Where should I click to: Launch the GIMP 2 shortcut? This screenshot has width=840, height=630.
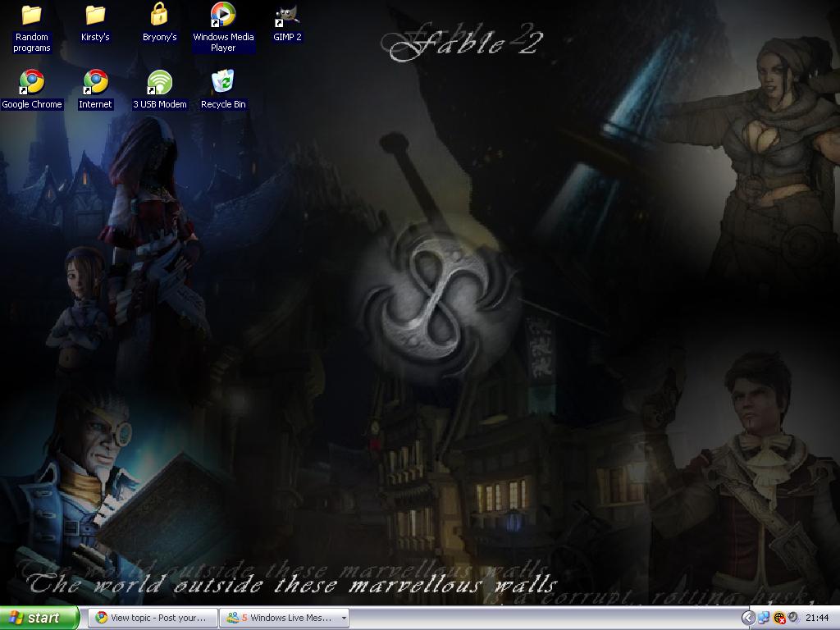tap(287, 15)
